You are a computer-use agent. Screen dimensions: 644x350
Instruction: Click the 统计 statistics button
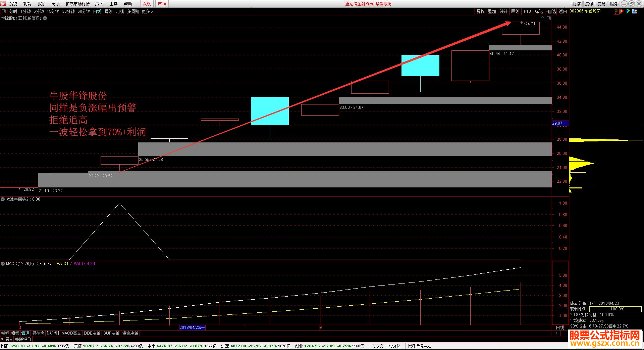click(503, 11)
